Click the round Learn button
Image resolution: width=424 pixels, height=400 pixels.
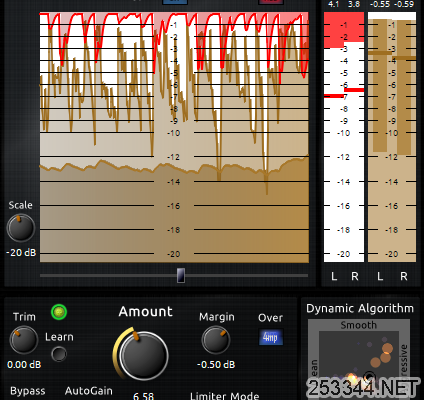(59, 354)
